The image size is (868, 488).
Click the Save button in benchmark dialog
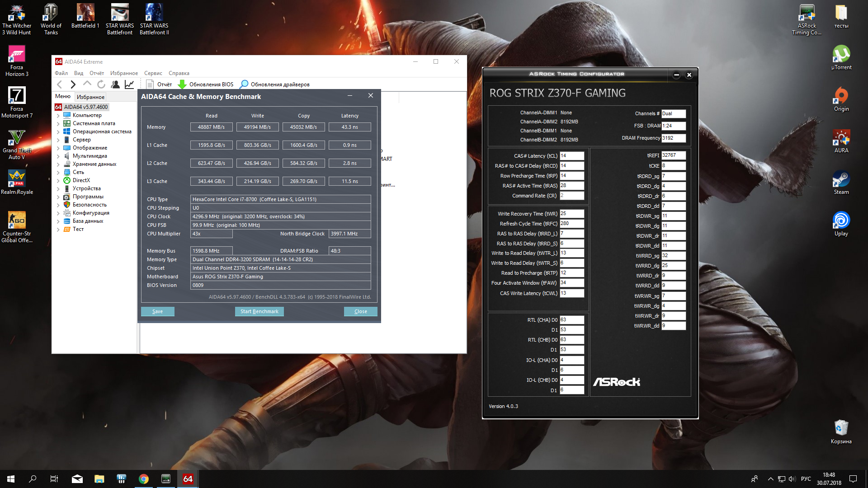pyautogui.click(x=157, y=311)
